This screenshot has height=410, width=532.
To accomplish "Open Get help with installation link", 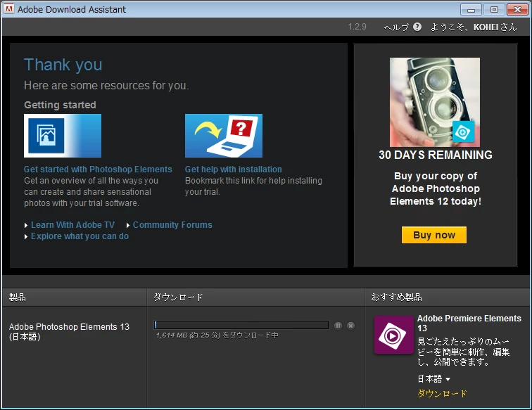I will coord(234,169).
